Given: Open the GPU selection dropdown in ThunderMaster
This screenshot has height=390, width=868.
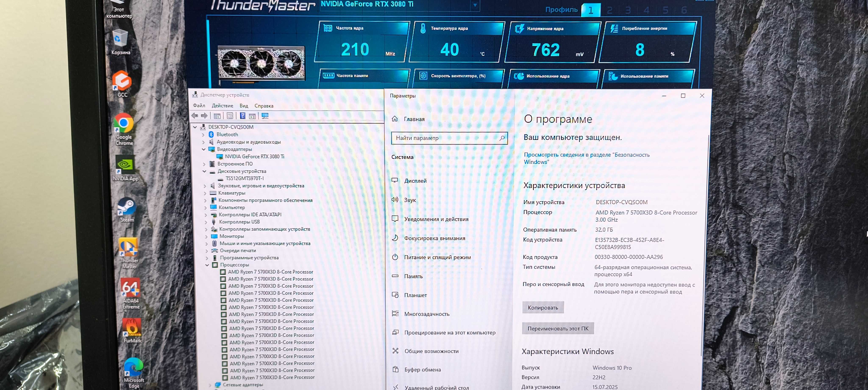Looking at the screenshot, I should [x=475, y=5].
